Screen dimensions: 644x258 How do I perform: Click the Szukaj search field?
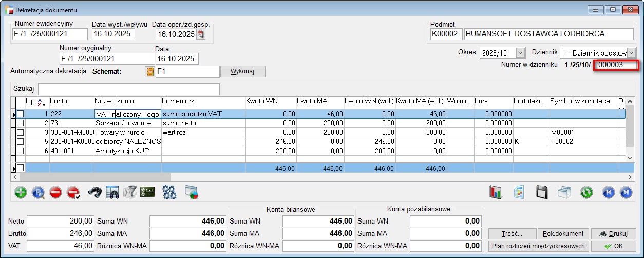[128, 89]
